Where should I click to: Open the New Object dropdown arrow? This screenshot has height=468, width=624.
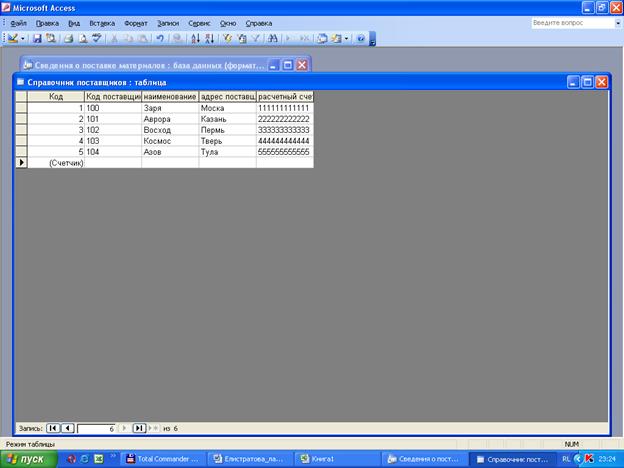[346, 39]
